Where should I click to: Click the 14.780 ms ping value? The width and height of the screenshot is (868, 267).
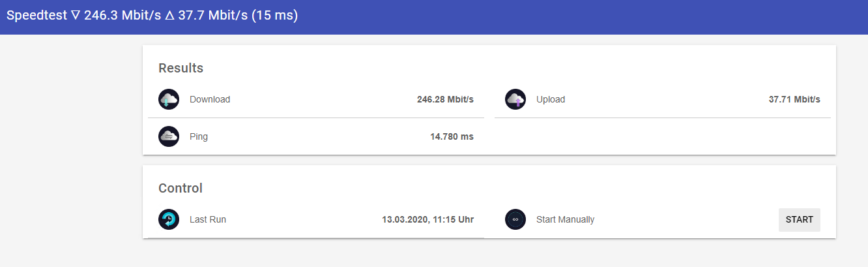pos(452,137)
